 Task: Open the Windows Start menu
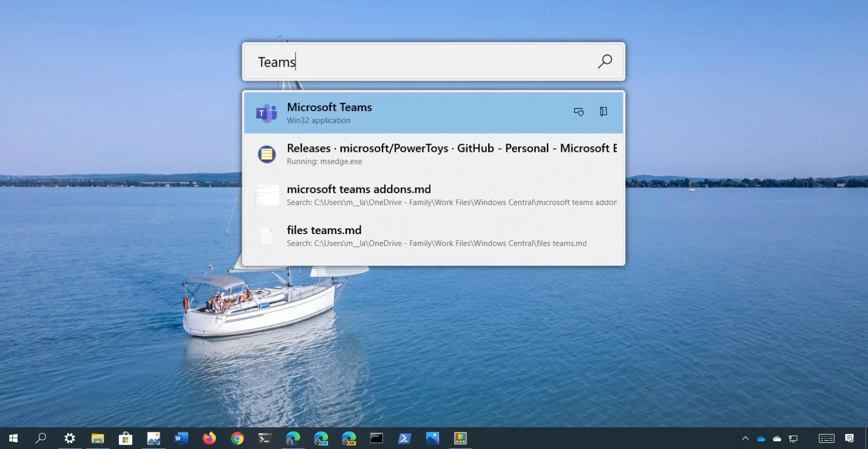point(13,438)
